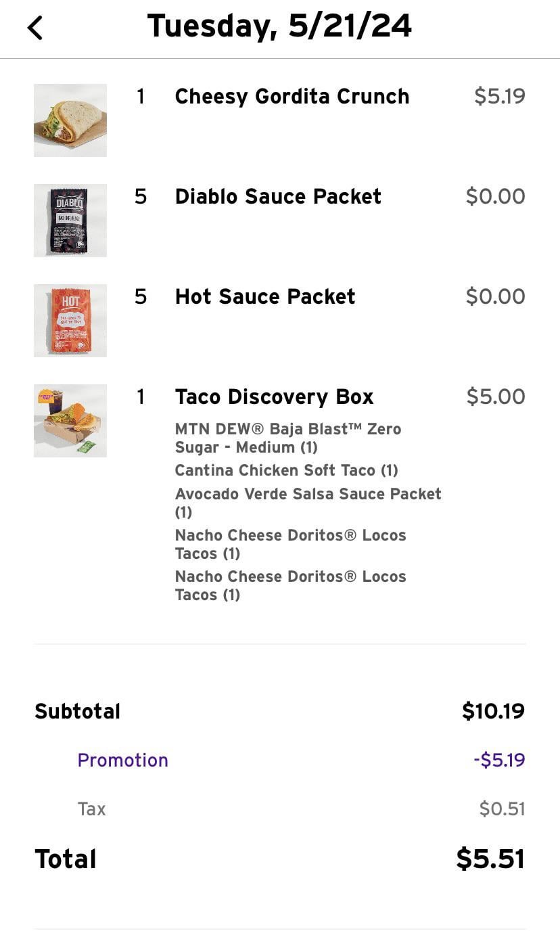560x931 pixels.
Task: Tap the Diablo Sauce Packet image
Action: 70,221
